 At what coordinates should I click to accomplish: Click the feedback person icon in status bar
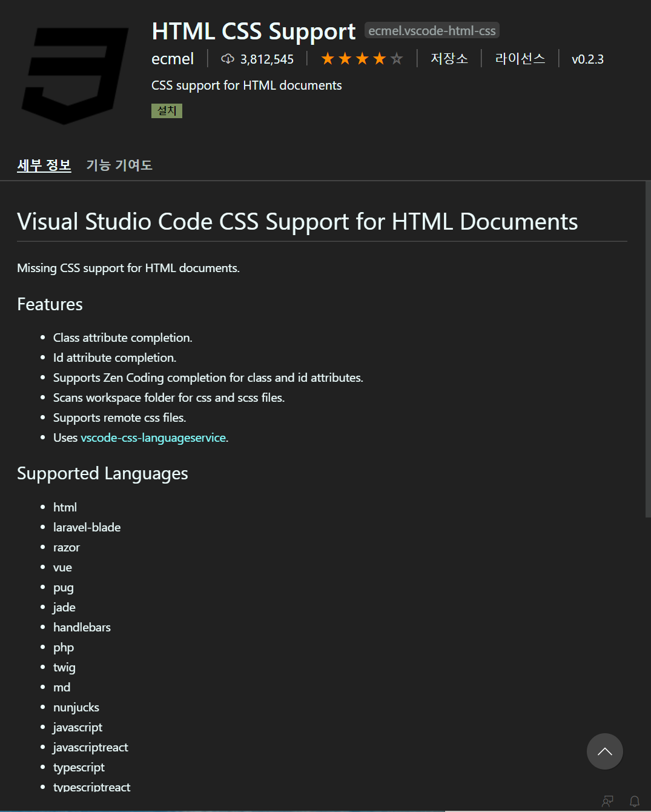click(608, 801)
